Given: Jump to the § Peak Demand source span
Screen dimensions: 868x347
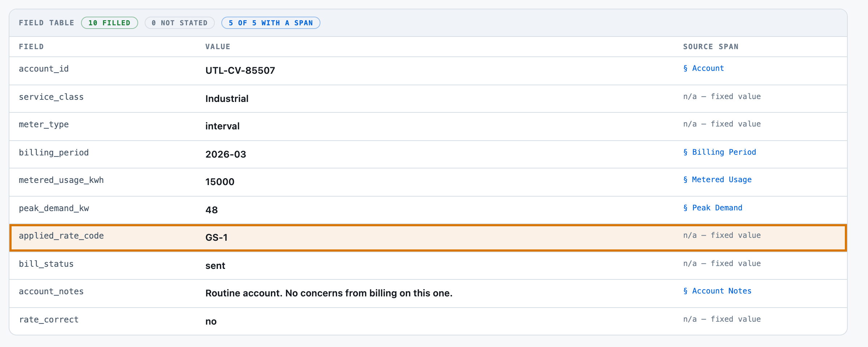Looking at the screenshot, I should (x=712, y=208).
